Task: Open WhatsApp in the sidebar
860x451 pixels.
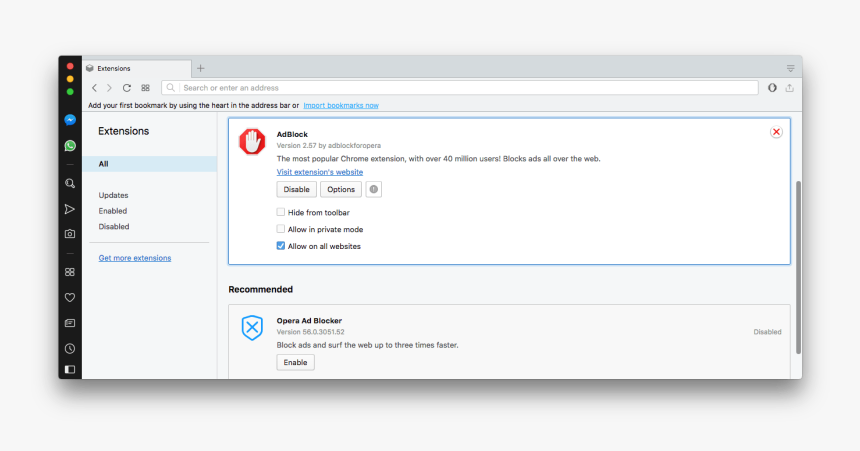Action: pyautogui.click(x=70, y=145)
